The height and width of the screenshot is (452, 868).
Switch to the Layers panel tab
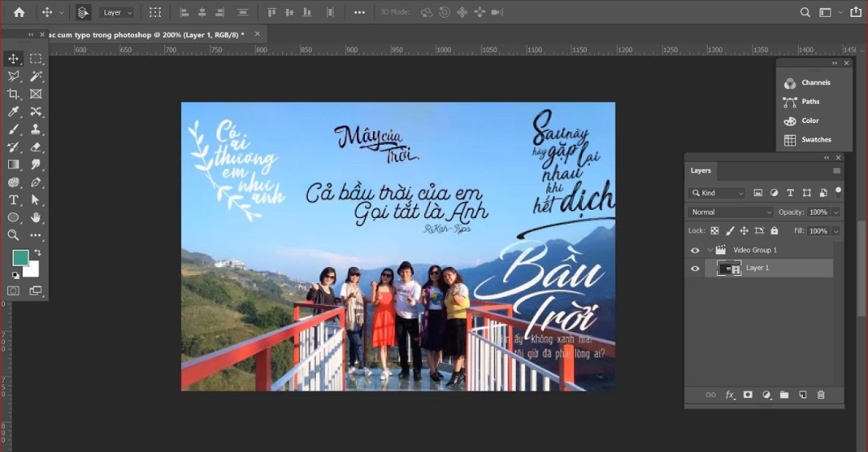click(x=700, y=171)
